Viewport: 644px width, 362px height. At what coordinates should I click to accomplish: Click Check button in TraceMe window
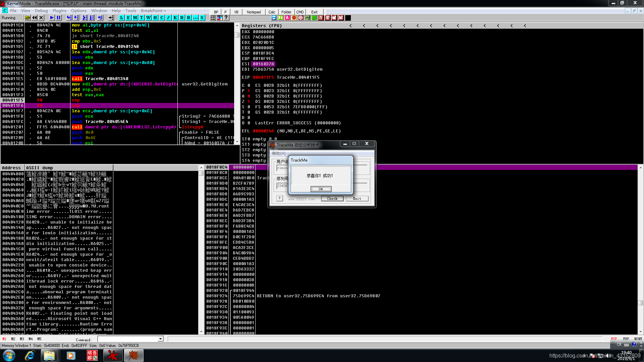(x=332, y=199)
